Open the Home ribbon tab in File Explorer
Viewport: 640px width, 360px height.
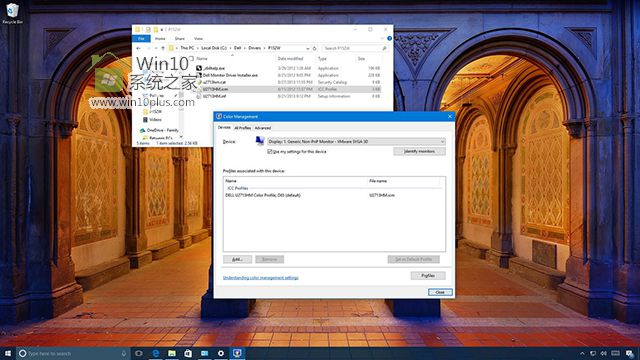160,38
